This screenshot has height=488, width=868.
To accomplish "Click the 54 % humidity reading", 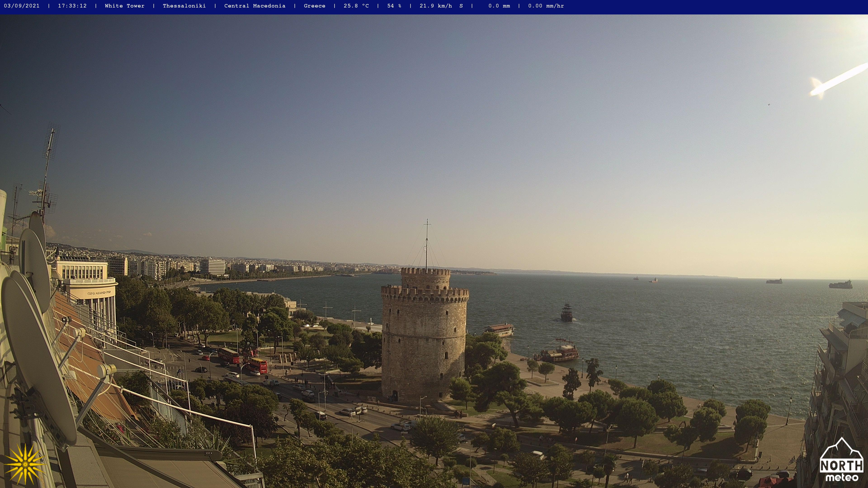I will 394,6.
